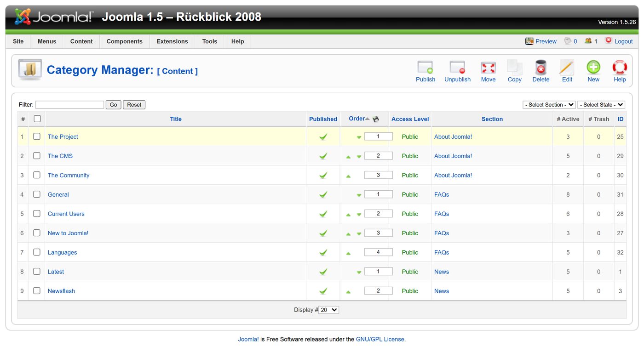Open Help via the lifebuoy icon

620,68
